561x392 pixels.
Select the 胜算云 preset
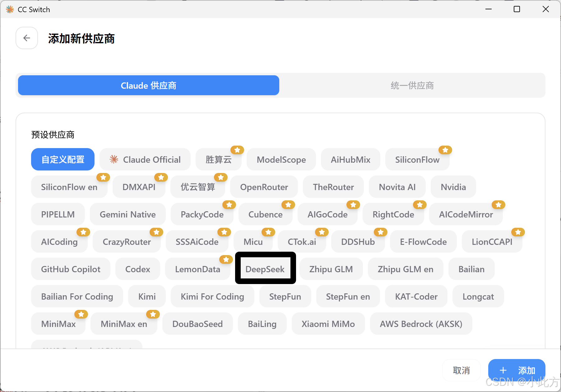pos(219,159)
